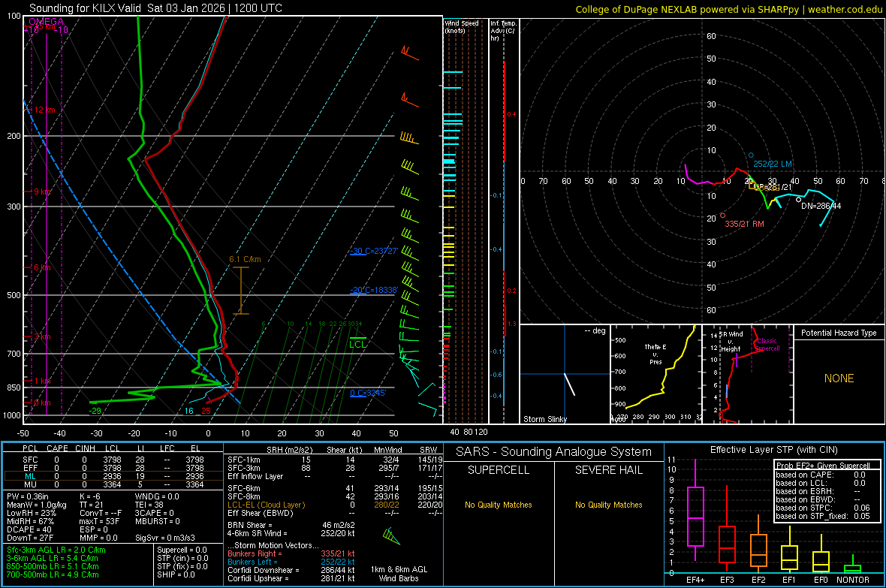Click the 'based on STPC: 0.06' line

coord(823,508)
